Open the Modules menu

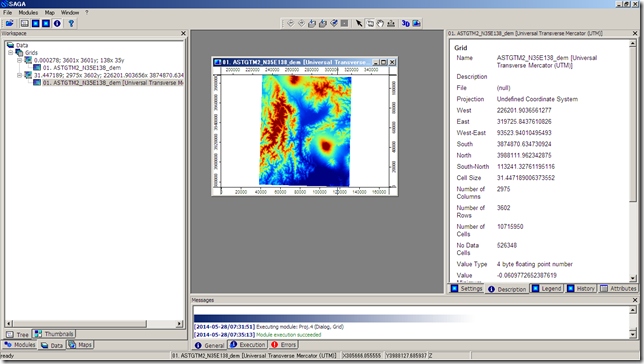click(x=28, y=13)
